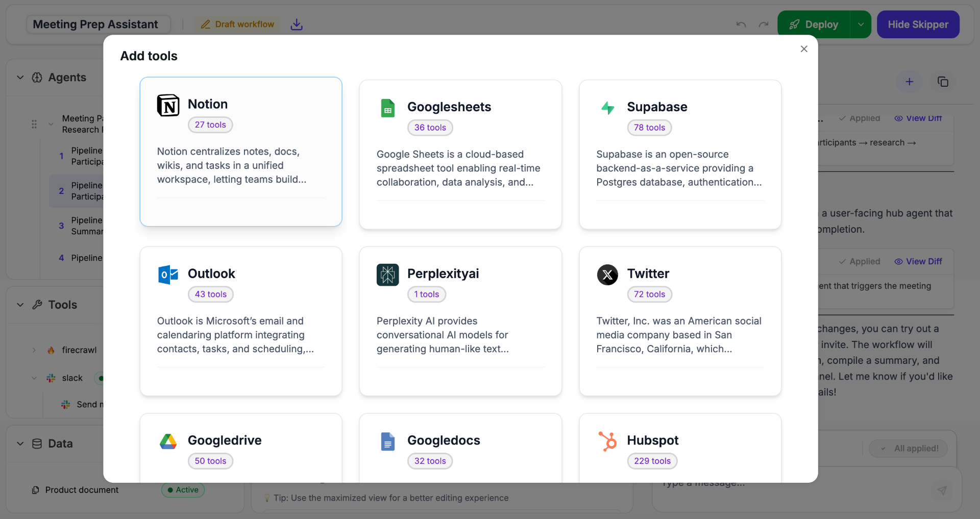
Task: Select the Notion integration icon
Action: click(x=168, y=106)
